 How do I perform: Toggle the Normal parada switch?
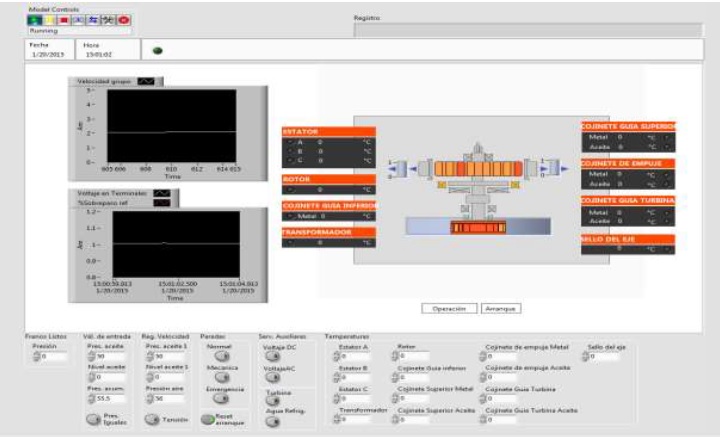click(x=221, y=356)
